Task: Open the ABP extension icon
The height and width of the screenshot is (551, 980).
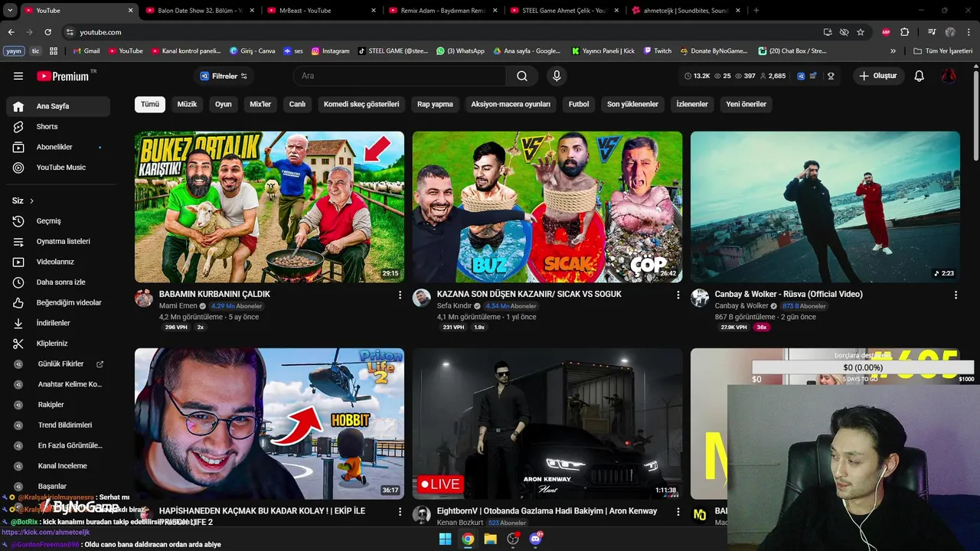Action: [887, 32]
